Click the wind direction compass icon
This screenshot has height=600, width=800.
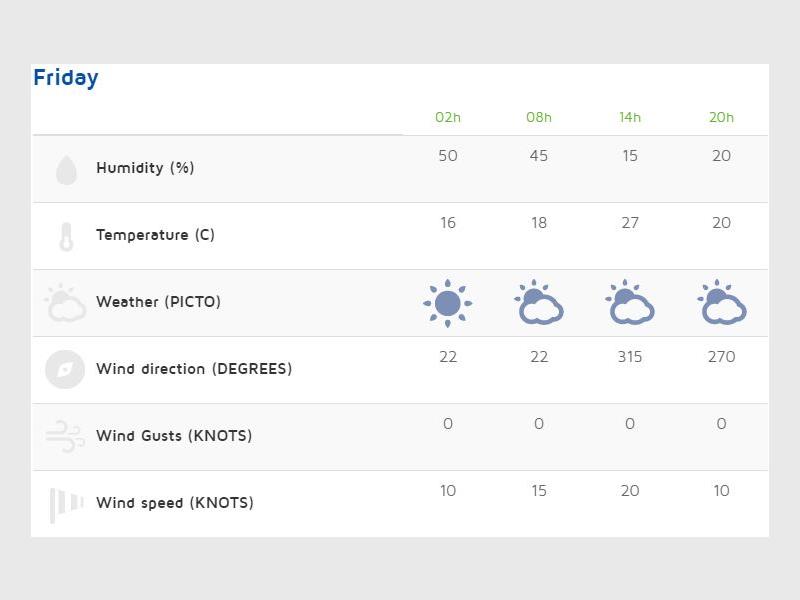(65, 370)
